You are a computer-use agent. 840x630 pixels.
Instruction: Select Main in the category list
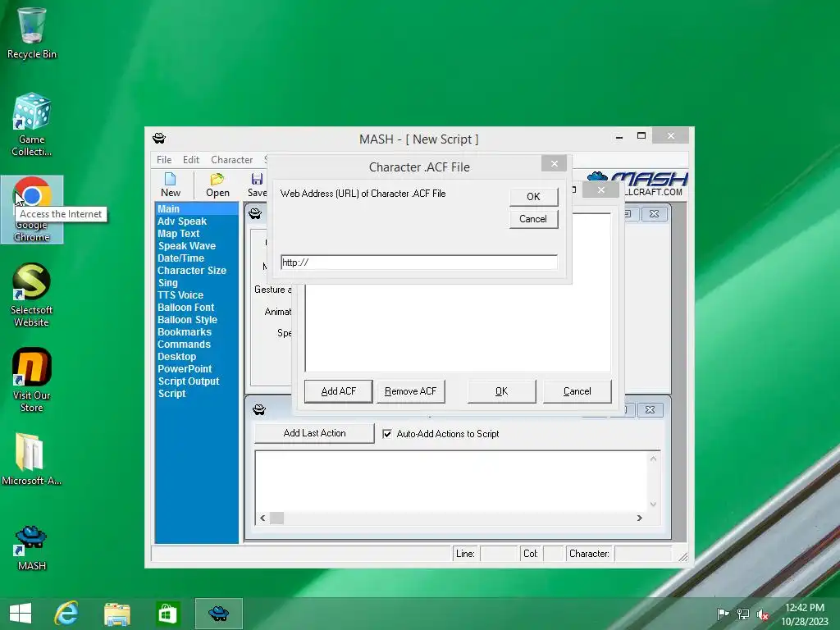coord(197,209)
